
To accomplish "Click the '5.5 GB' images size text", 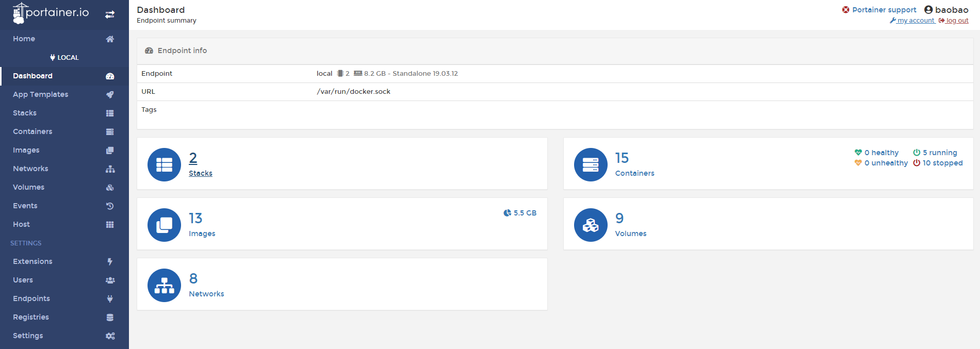I will tap(525, 213).
